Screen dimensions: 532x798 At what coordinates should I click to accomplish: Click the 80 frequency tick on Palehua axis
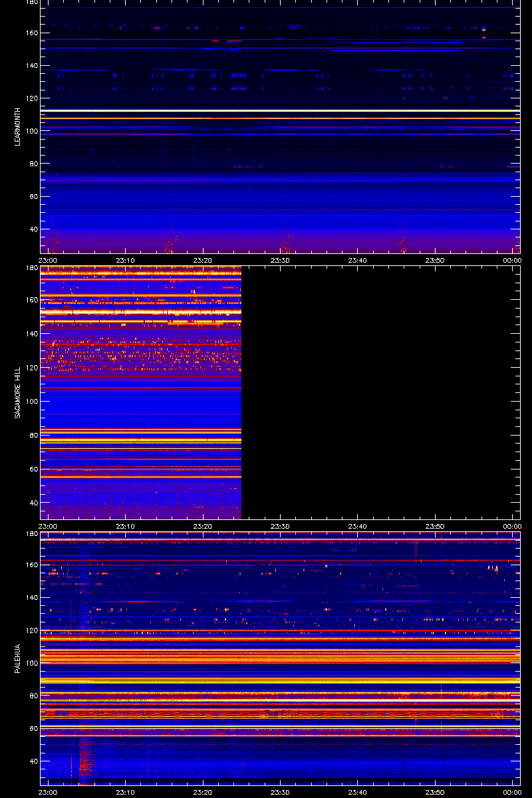point(34,696)
